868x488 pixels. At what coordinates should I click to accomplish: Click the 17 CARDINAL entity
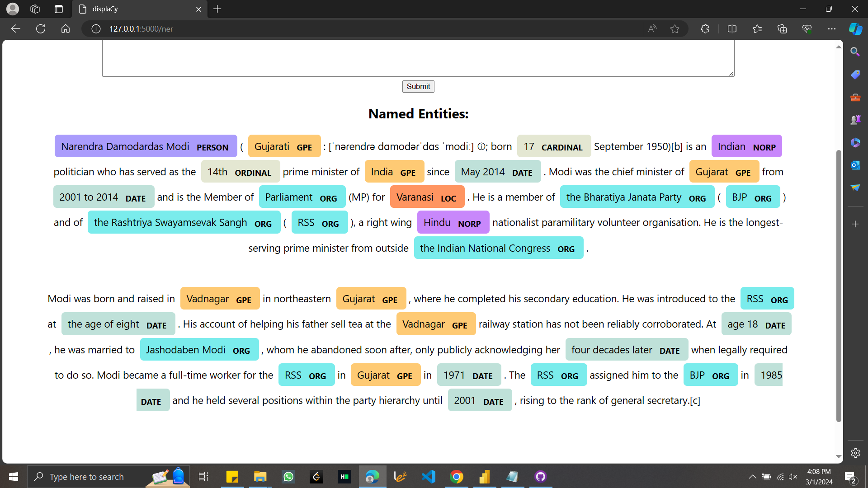coord(554,146)
